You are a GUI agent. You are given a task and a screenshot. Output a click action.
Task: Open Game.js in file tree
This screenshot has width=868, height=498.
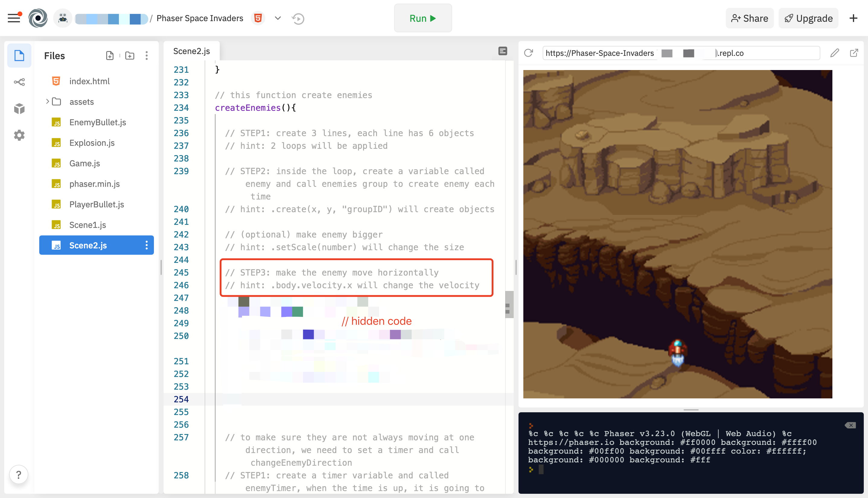85,163
